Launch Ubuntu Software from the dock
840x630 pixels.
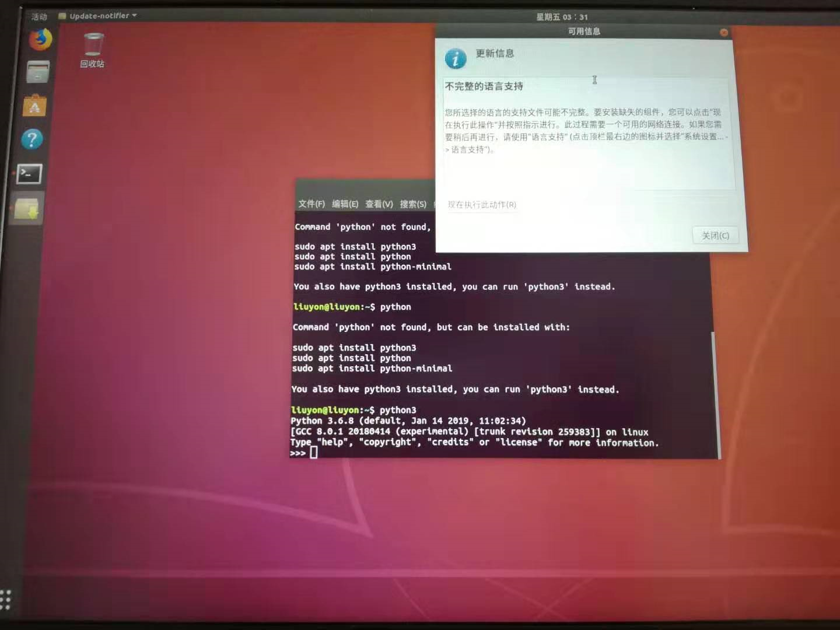pos(34,106)
